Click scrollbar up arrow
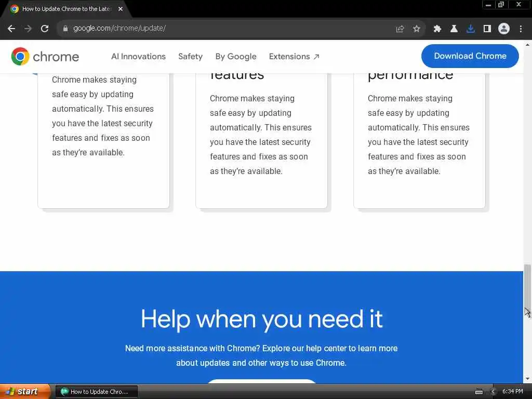532x399 pixels. tap(527, 45)
